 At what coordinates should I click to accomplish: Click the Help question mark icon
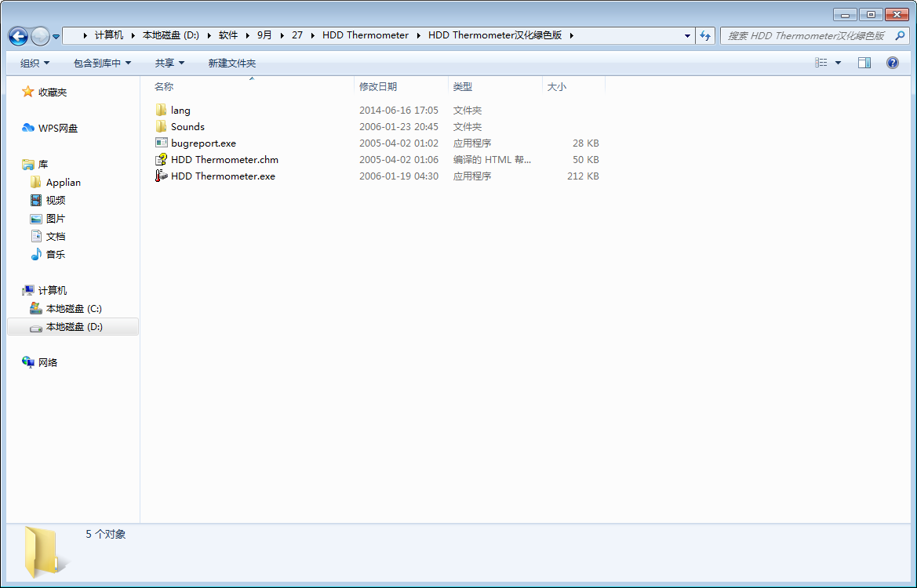[892, 62]
